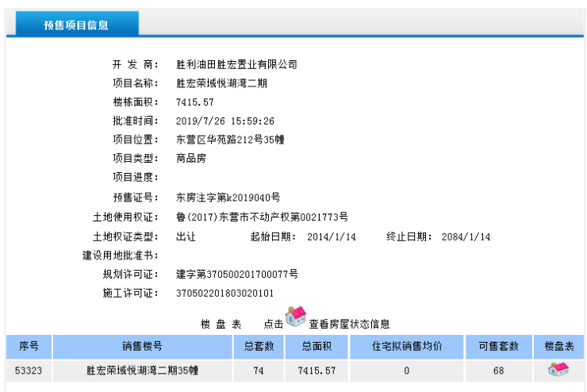Click presale number 东房注字第k2019040号

coord(228,198)
